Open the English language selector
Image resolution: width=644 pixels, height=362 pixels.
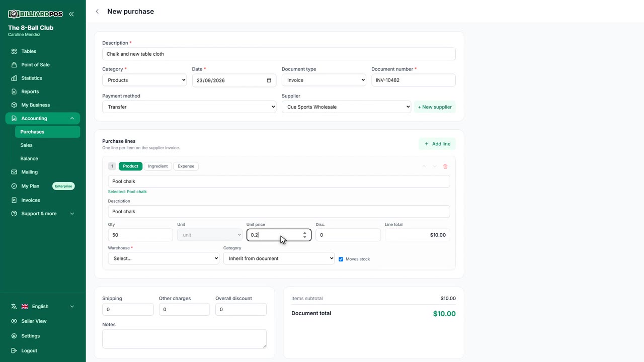[x=43, y=307]
